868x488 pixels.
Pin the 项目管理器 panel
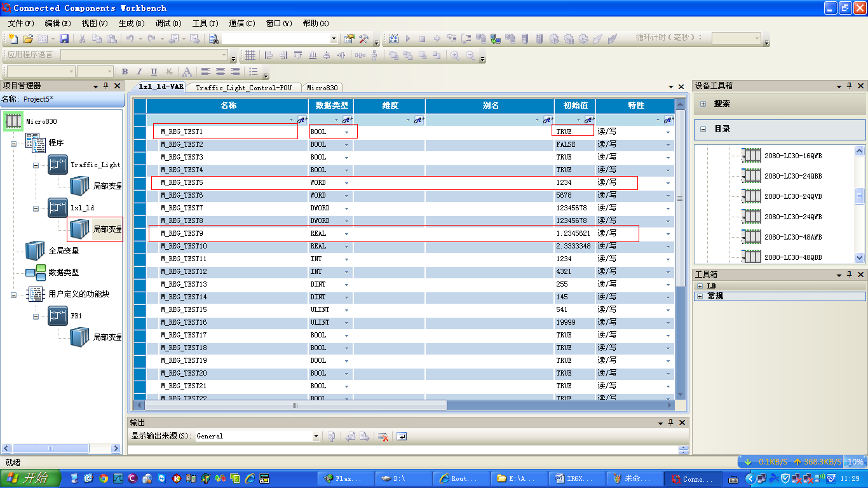(x=106, y=86)
